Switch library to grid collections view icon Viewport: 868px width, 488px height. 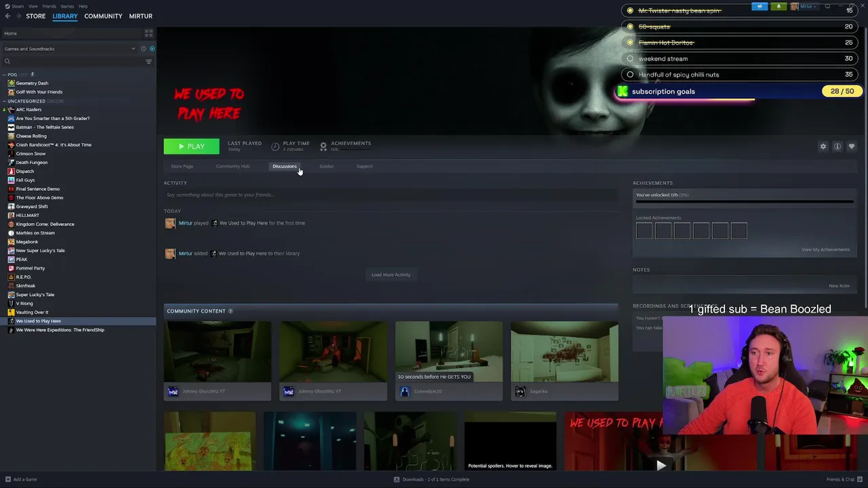(149, 33)
